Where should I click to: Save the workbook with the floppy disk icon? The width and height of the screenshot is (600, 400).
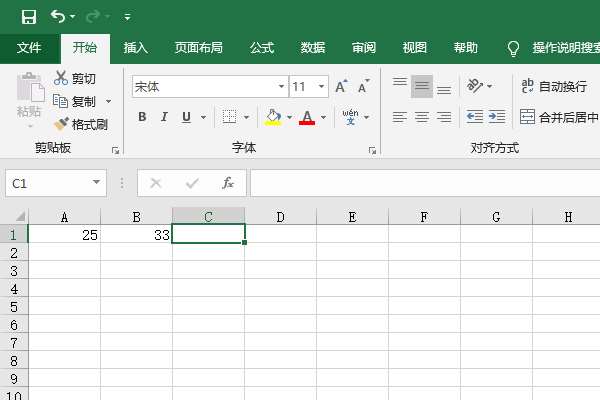[29, 17]
